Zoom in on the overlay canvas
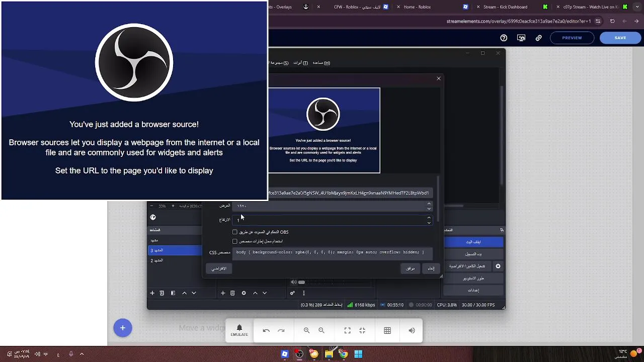The height and width of the screenshot is (362, 644). [306, 330]
